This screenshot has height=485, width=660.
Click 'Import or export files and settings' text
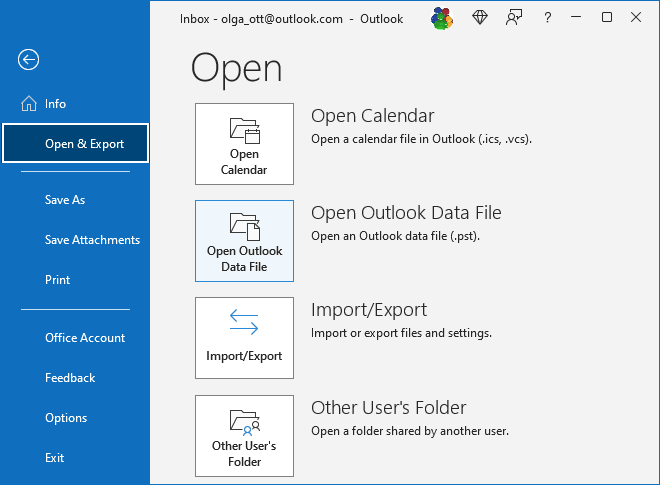point(401,333)
